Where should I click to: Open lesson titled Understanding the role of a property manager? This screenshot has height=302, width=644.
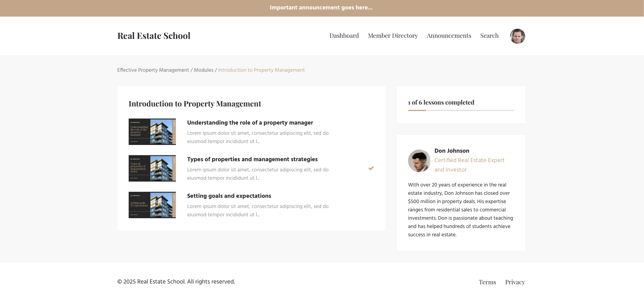[250, 123]
